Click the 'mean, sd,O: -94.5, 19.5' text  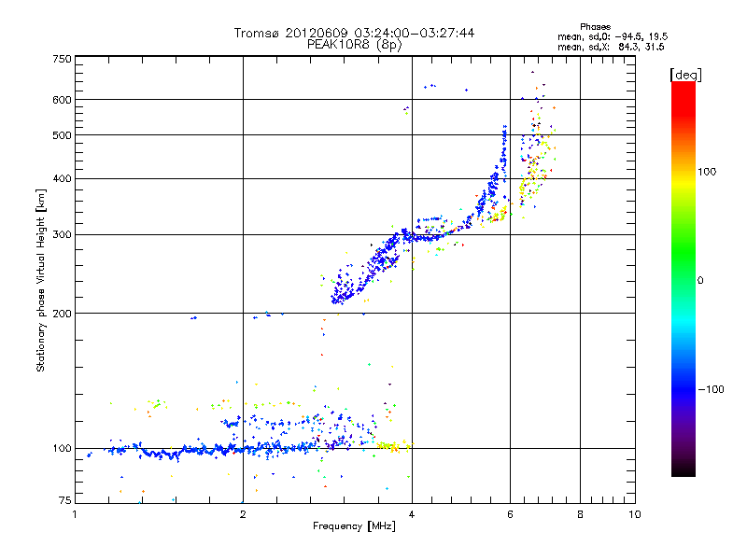point(613,36)
